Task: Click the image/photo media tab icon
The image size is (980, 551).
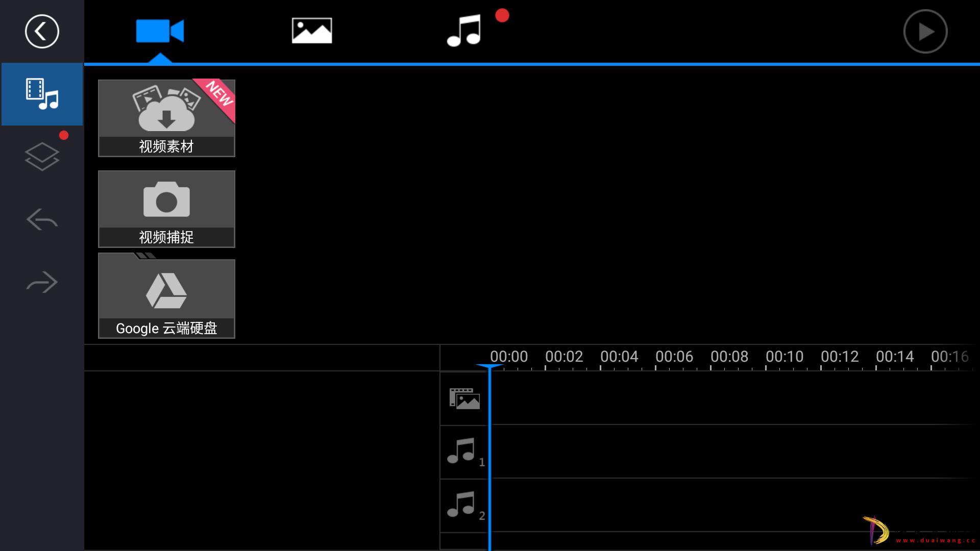Action: [x=312, y=31]
